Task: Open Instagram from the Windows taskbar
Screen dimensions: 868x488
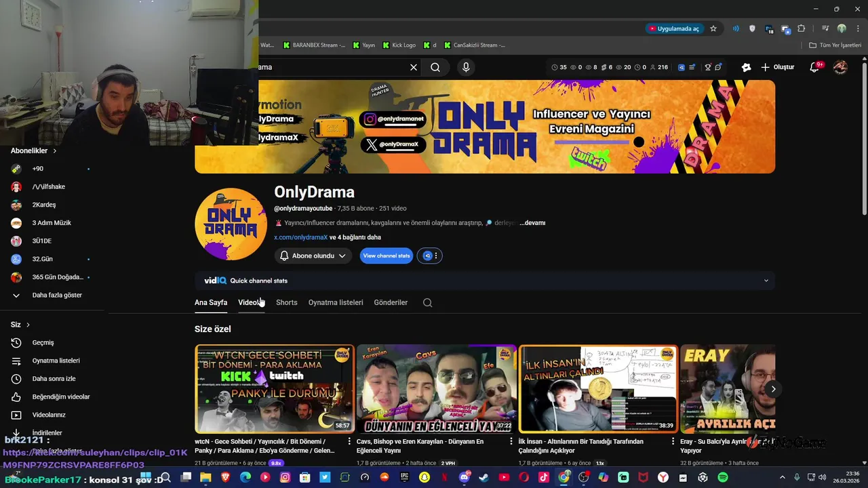Action: tap(285, 477)
